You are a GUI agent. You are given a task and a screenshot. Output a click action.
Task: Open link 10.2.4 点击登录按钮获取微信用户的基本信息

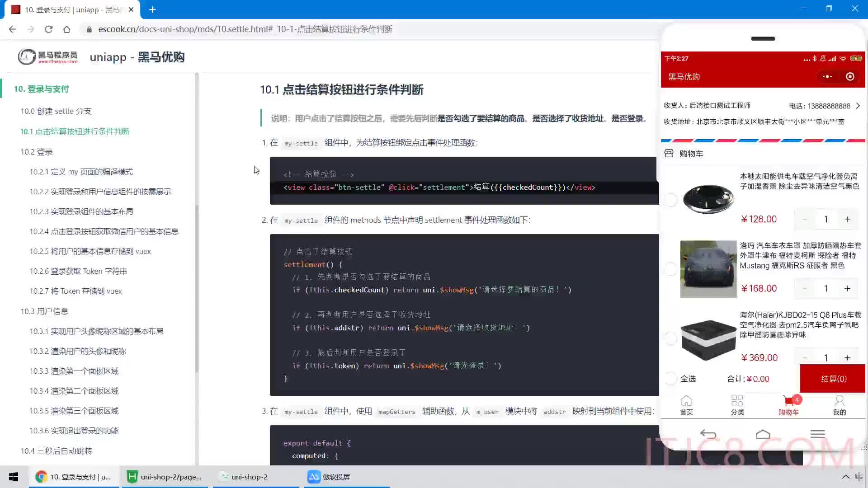(x=104, y=231)
